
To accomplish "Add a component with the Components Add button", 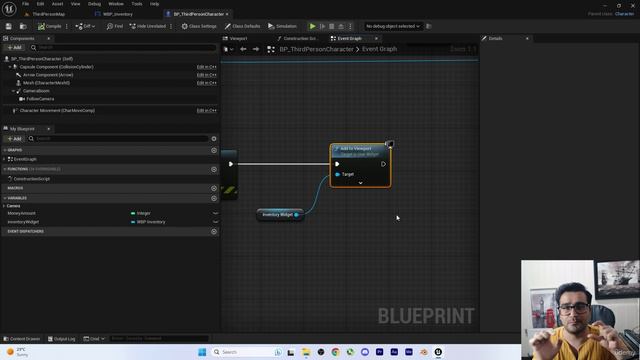I will tap(15, 48).
